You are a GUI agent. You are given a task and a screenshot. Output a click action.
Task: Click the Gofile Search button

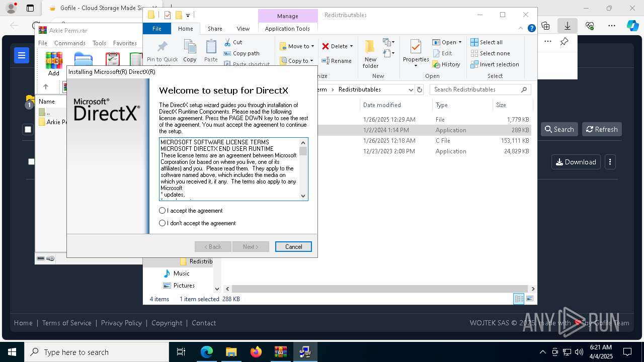click(x=559, y=129)
